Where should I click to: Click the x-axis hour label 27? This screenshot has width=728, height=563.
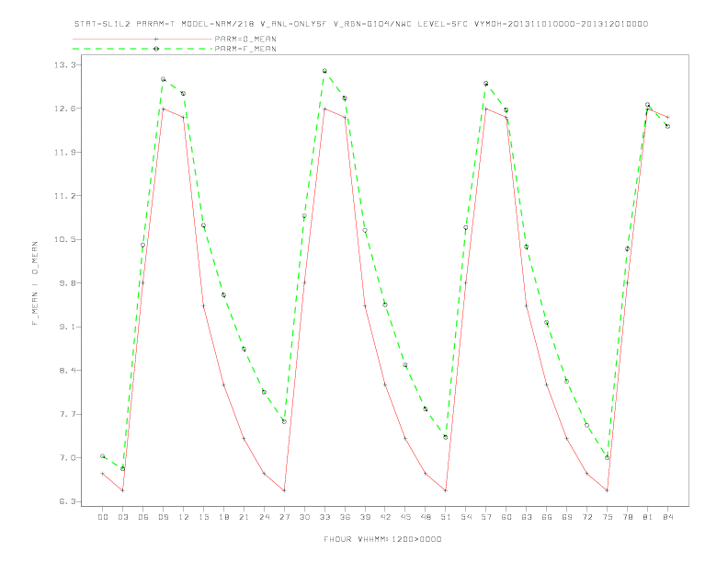pos(284,517)
